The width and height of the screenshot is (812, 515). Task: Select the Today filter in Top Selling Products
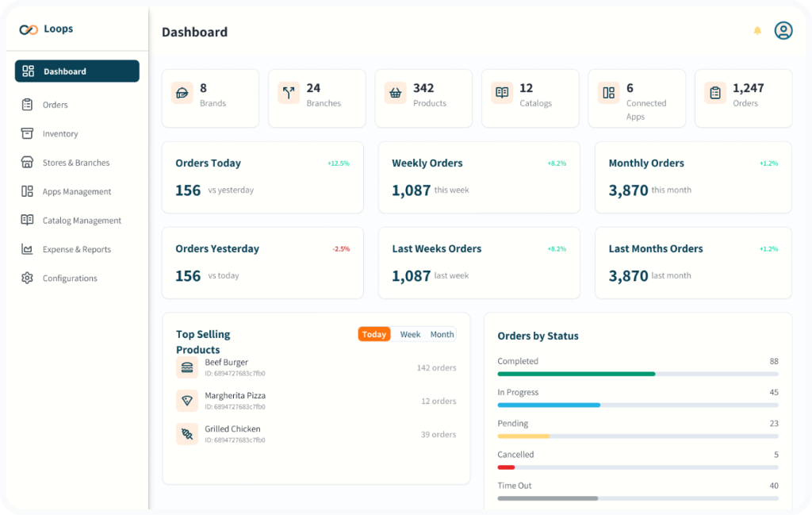(373, 334)
